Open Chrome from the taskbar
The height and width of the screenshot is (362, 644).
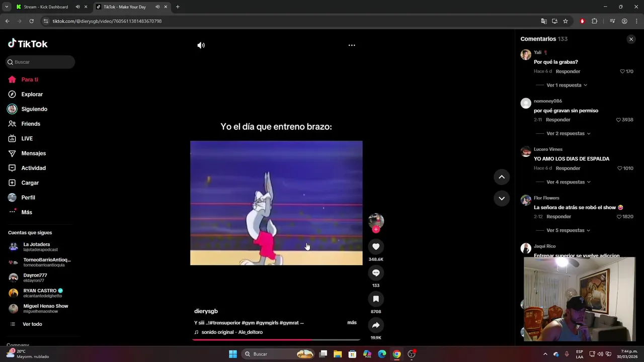click(x=396, y=354)
